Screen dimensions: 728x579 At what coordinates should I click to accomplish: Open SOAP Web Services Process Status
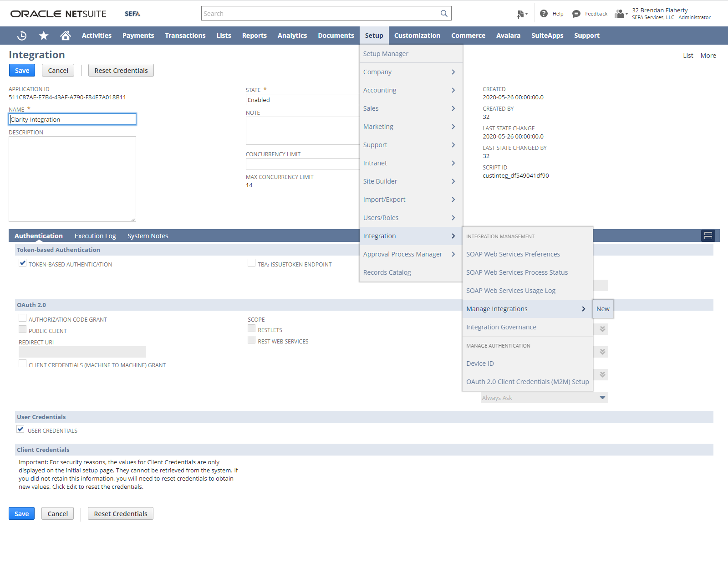tap(527, 272)
